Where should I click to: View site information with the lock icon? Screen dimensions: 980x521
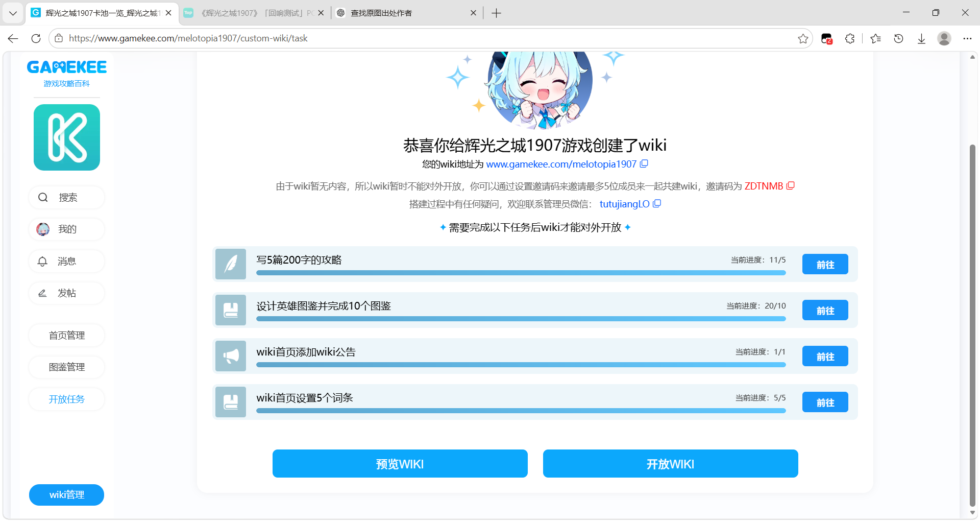[59, 38]
